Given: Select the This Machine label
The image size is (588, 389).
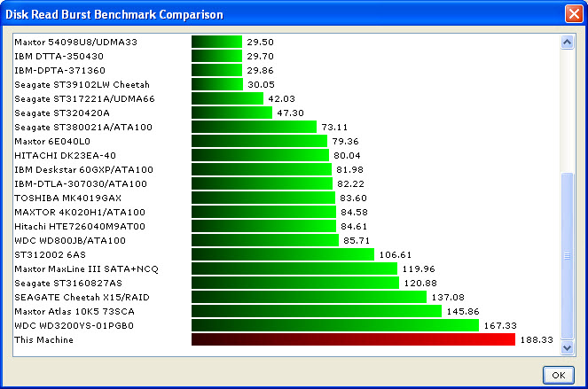Looking at the screenshot, I should [43, 340].
